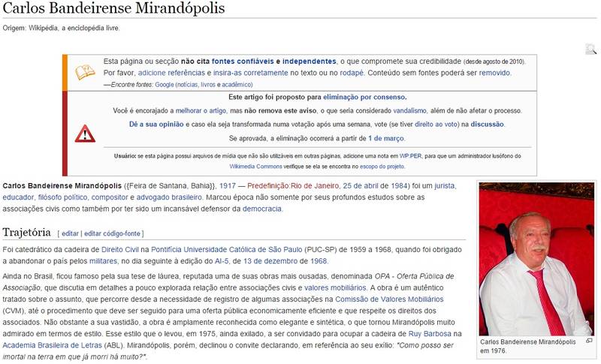
Task: Click 'editar código-fonte' beside Trajetória
Action: [x=112, y=233]
